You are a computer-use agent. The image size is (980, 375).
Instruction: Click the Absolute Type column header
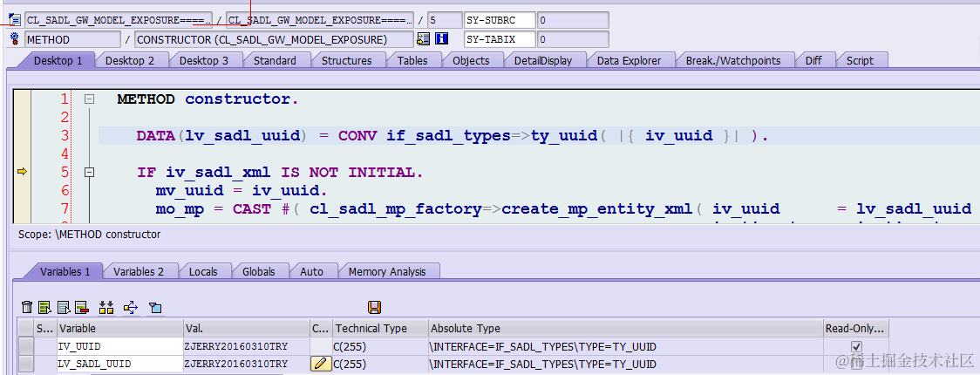(626, 328)
